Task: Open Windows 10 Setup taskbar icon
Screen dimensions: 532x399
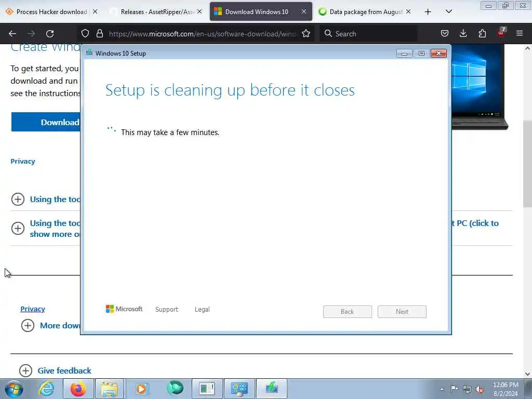Action: [x=271, y=389]
